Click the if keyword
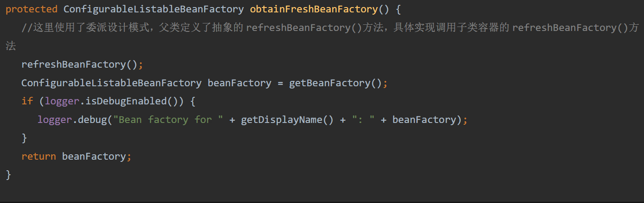This screenshot has width=644, height=203. click(27, 101)
